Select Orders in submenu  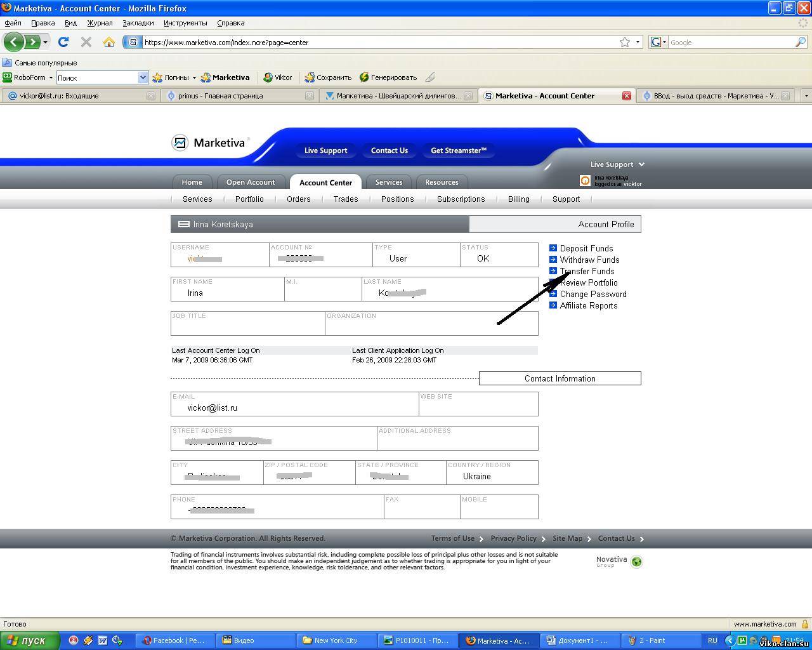coord(298,199)
